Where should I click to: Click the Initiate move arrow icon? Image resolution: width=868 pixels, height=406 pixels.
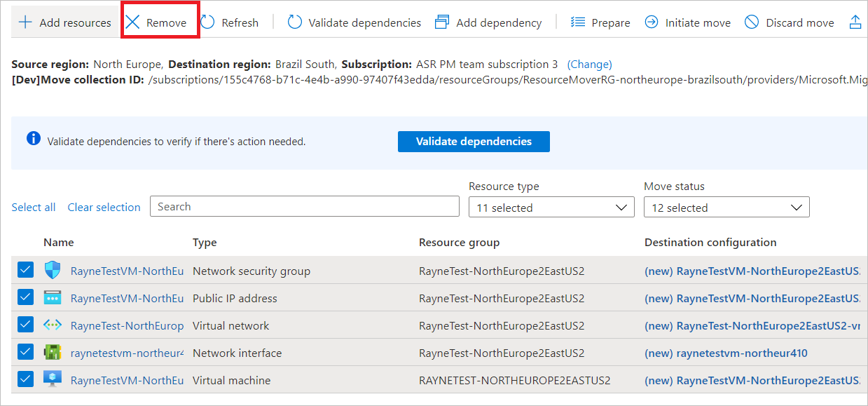(652, 22)
